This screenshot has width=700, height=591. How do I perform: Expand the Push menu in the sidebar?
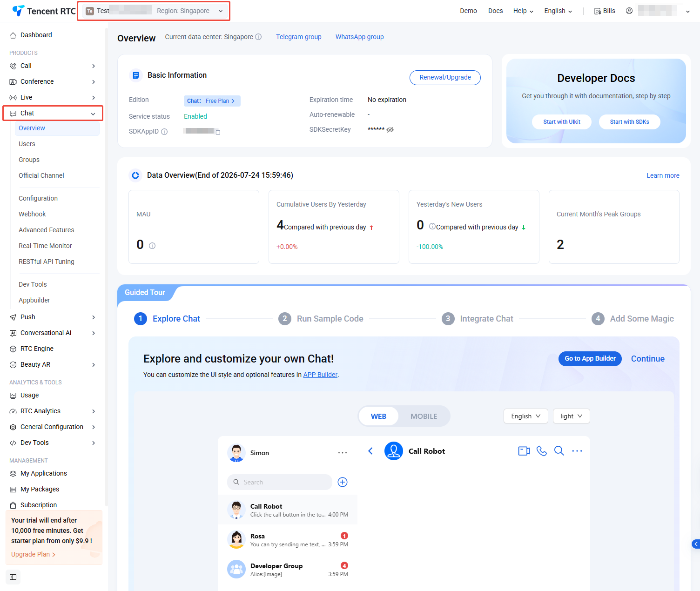click(x=53, y=317)
